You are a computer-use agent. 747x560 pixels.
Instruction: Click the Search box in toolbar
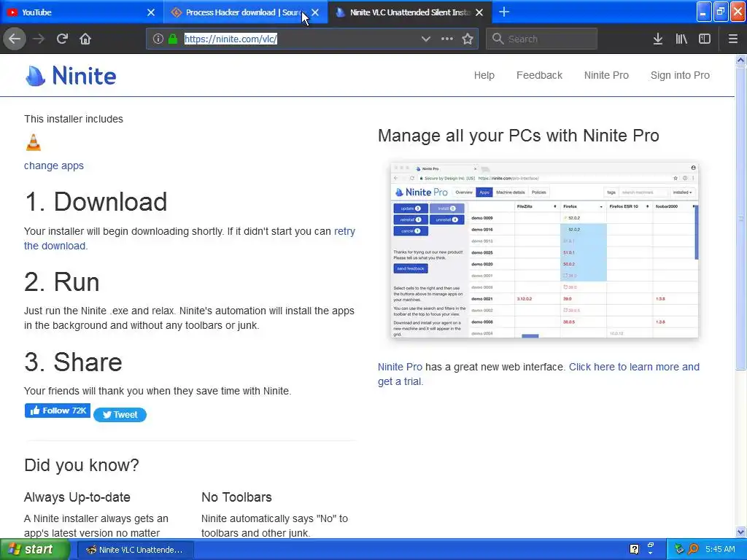pos(542,39)
